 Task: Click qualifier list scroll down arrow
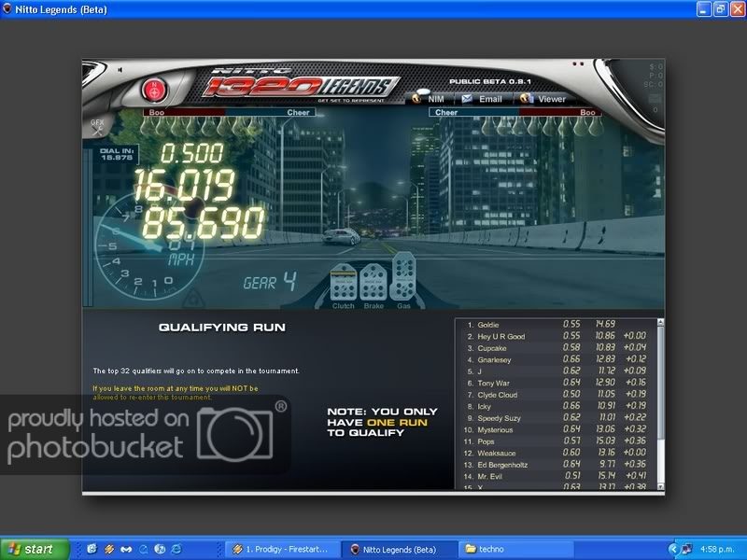click(660, 486)
